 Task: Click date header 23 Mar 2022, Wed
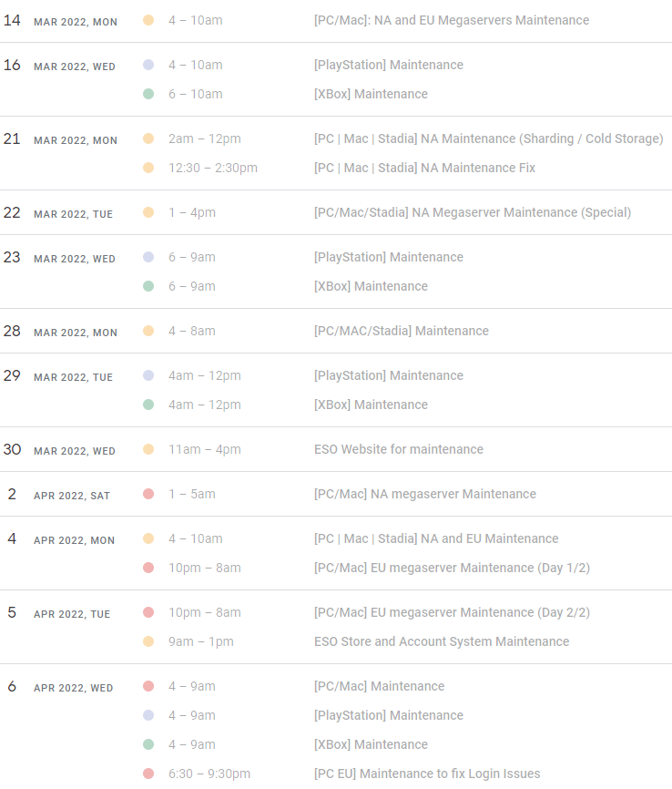tap(59, 258)
